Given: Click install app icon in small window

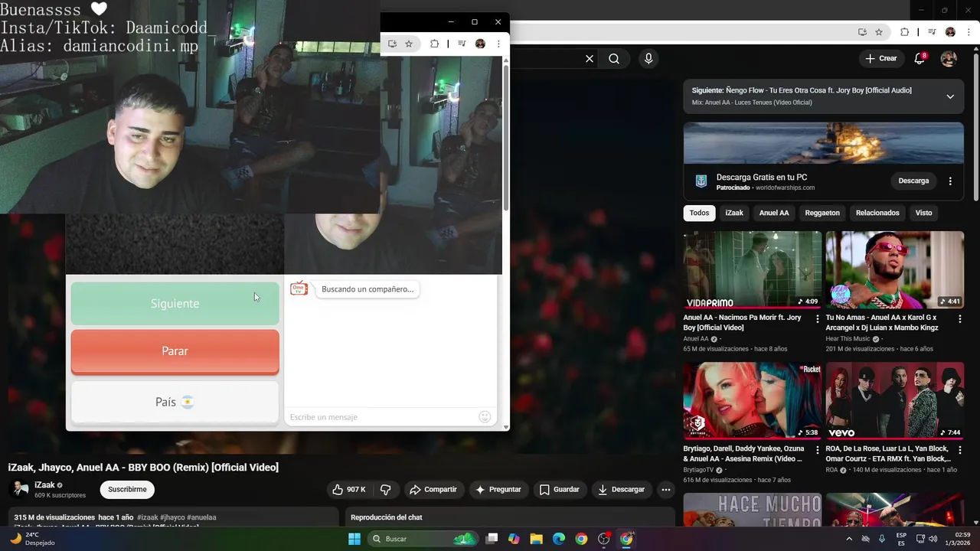Looking at the screenshot, I should click(392, 44).
